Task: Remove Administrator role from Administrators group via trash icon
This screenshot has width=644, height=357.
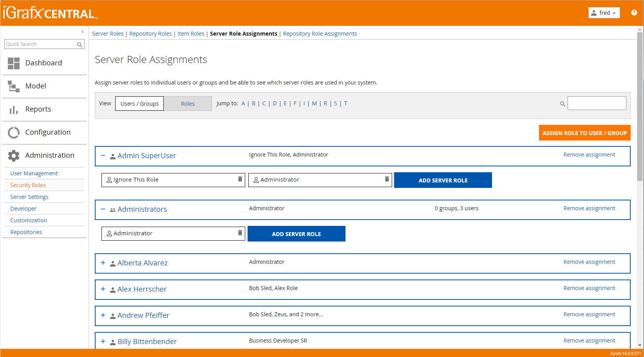Action: tap(240, 233)
